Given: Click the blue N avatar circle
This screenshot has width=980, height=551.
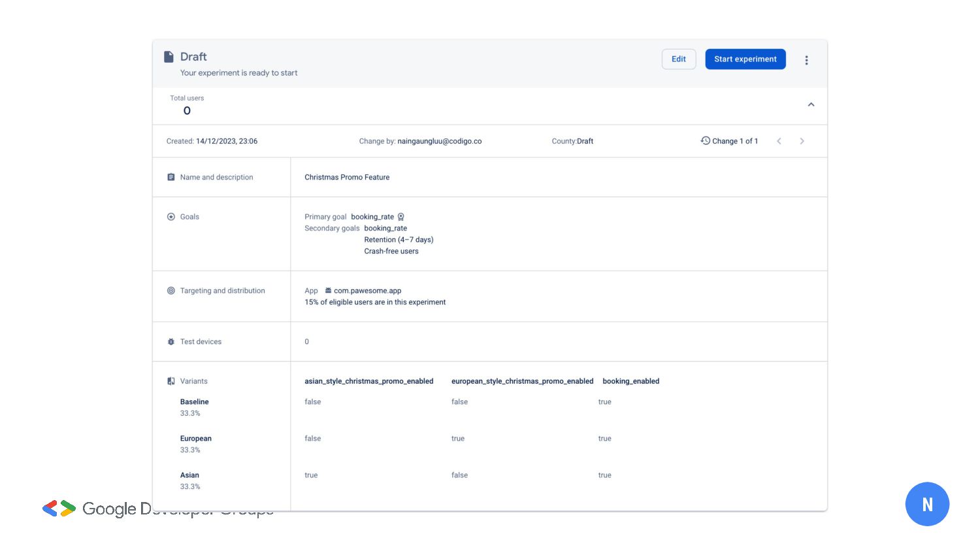Looking at the screenshot, I should 926,504.
